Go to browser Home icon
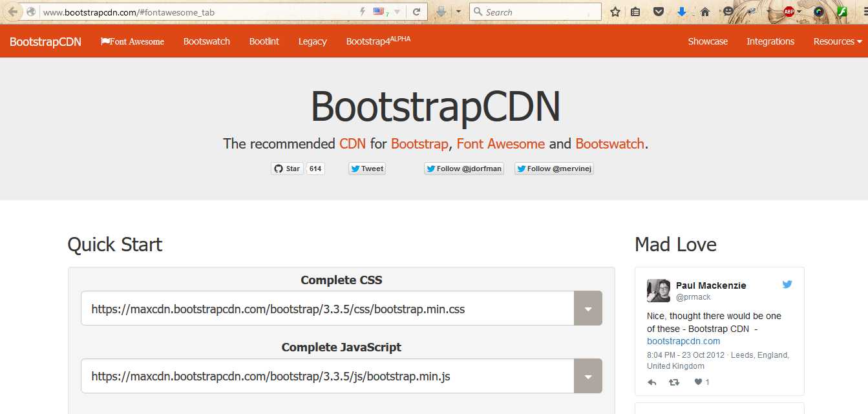This screenshot has height=414, width=868. 705,12
